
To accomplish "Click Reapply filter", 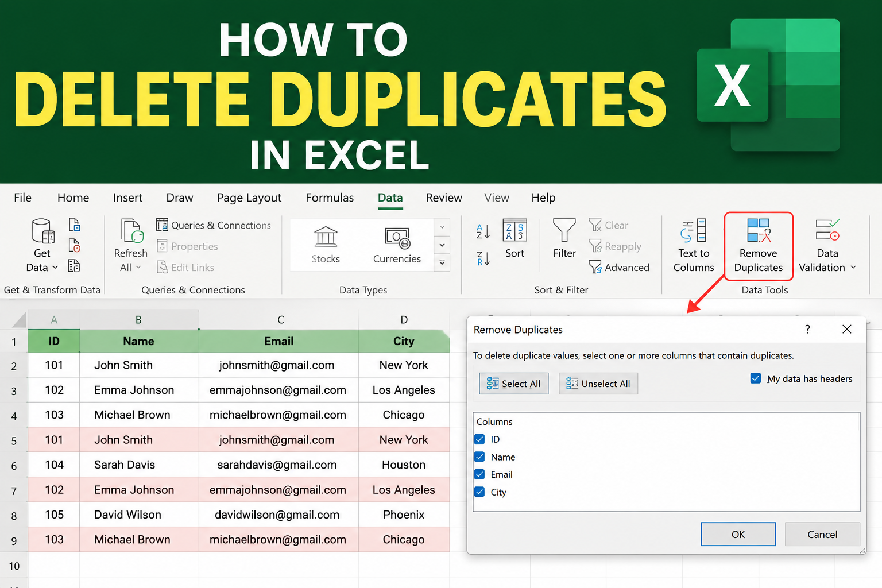I will click(x=615, y=246).
